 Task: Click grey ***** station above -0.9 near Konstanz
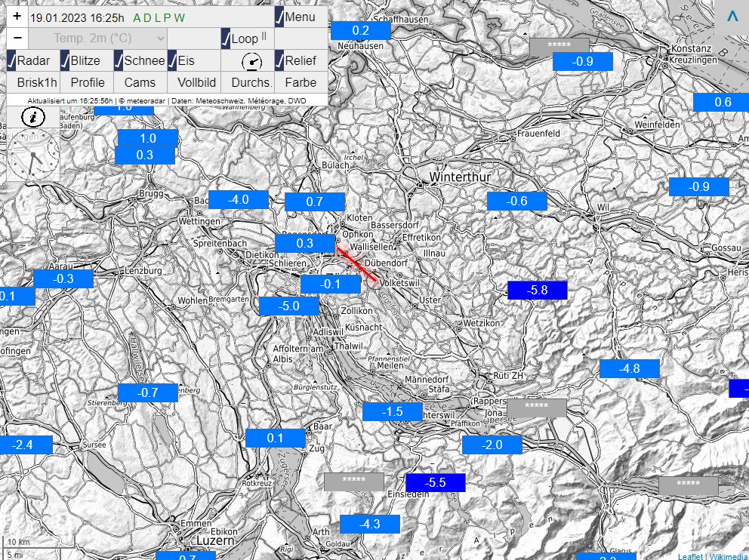[x=559, y=46]
